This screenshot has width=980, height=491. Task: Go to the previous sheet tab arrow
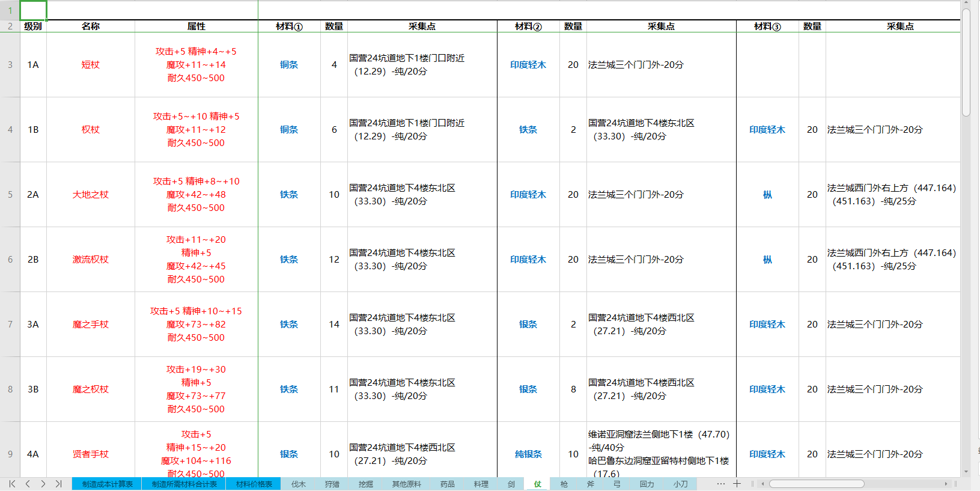click(x=28, y=484)
